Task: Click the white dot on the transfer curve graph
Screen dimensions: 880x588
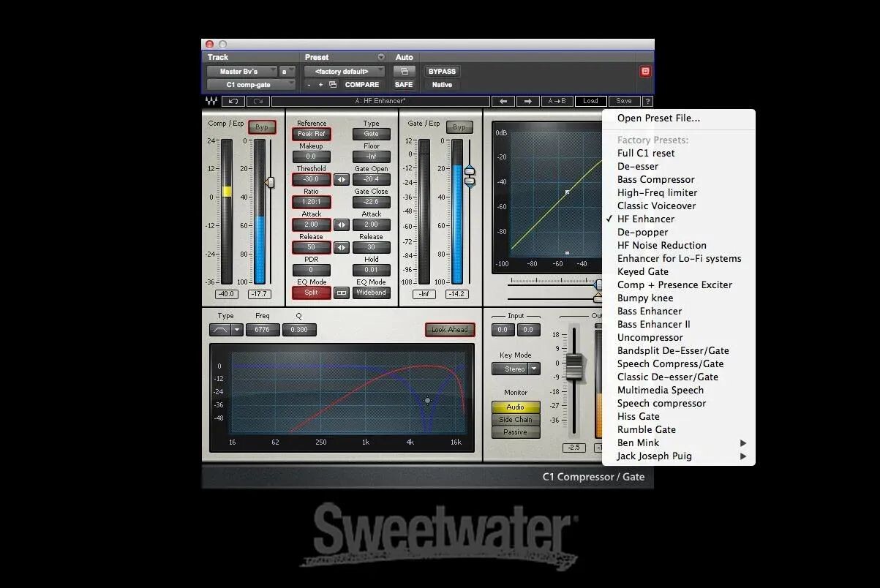Action: pyautogui.click(x=567, y=192)
